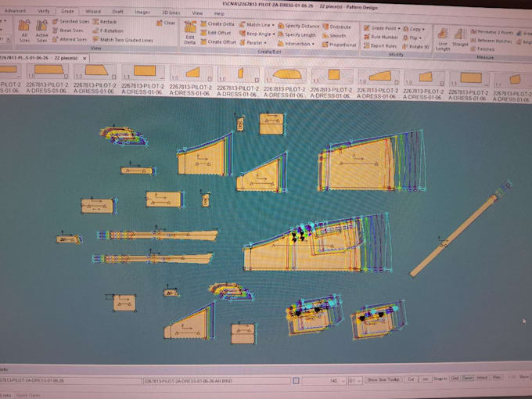Select the Create Delta tool
This screenshot has height=399, width=532.
click(x=217, y=23)
